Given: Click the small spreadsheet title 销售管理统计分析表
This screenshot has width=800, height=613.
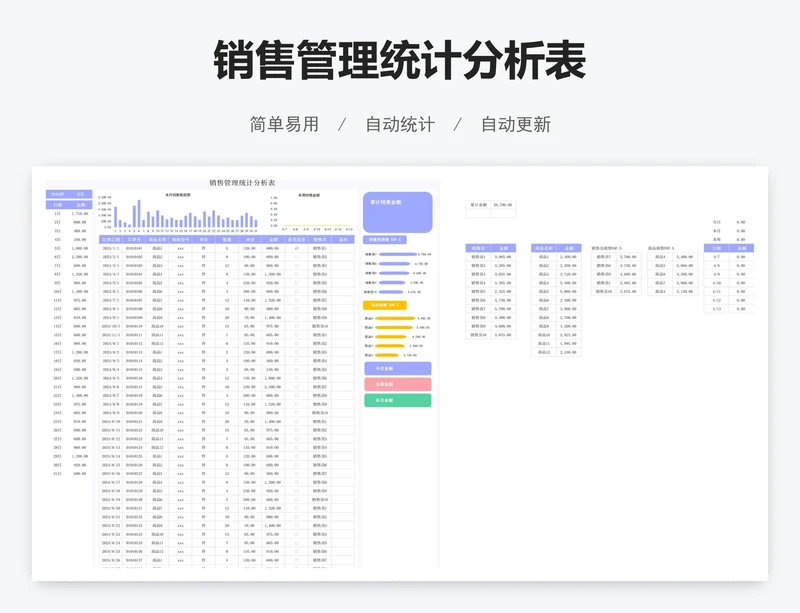Looking at the screenshot, I should pyautogui.click(x=242, y=183).
